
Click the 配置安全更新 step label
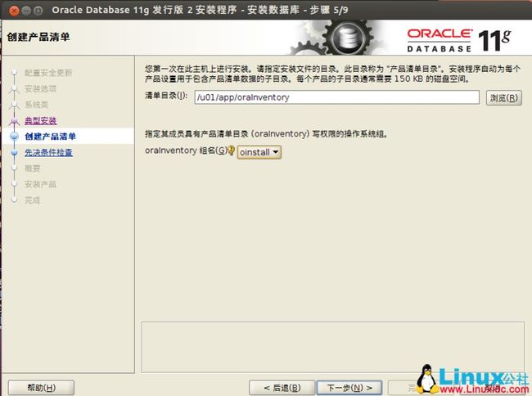[48, 73]
